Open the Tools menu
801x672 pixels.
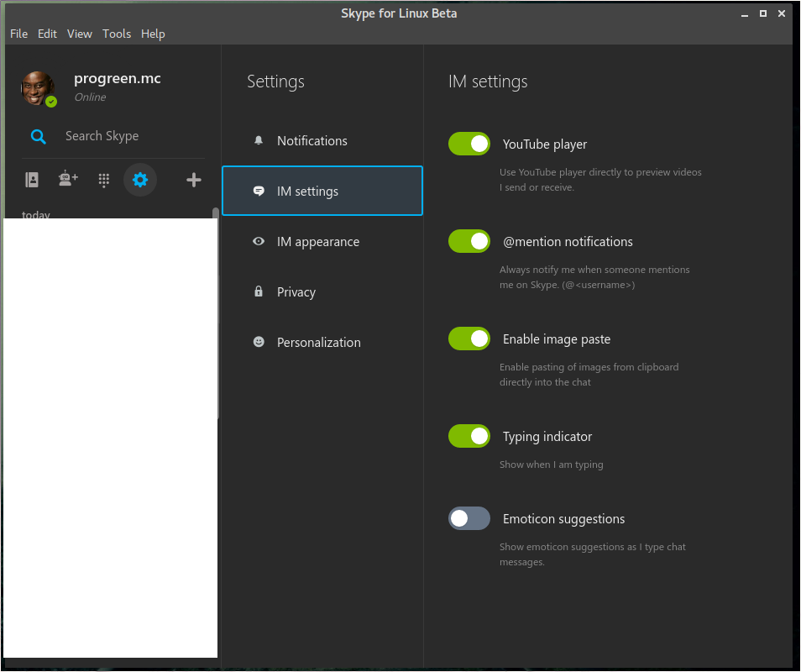point(117,34)
